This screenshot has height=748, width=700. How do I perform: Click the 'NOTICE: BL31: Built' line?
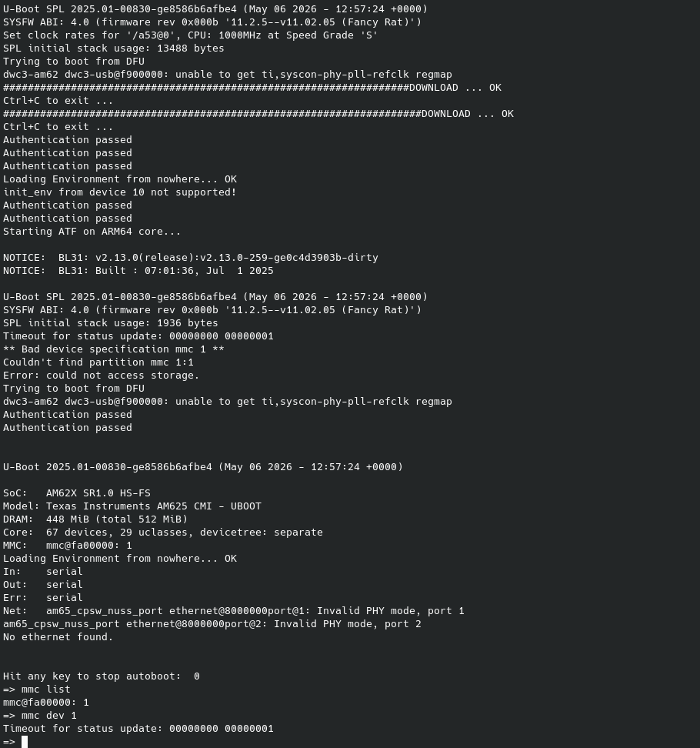point(138,271)
